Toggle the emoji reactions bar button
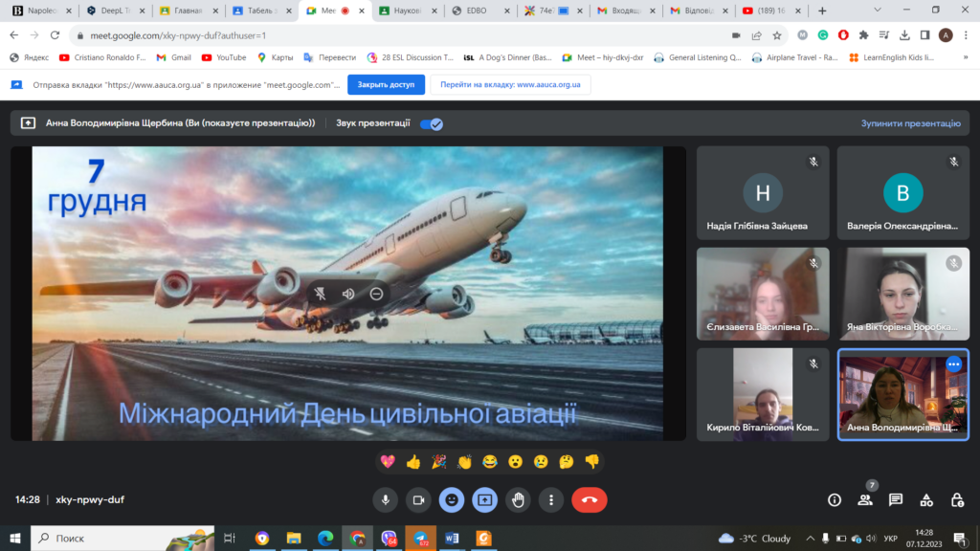The width and height of the screenshot is (980, 551). (452, 499)
